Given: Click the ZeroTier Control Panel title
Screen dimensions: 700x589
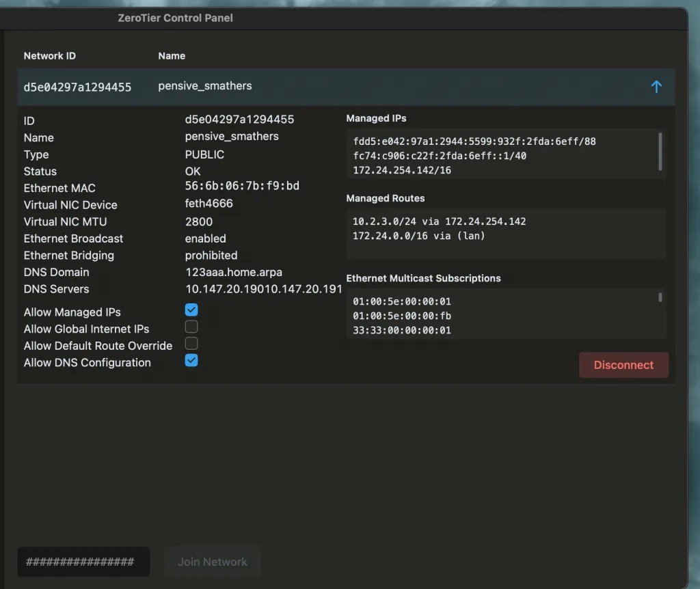Looking at the screenshot, I should tap(175, 18).
